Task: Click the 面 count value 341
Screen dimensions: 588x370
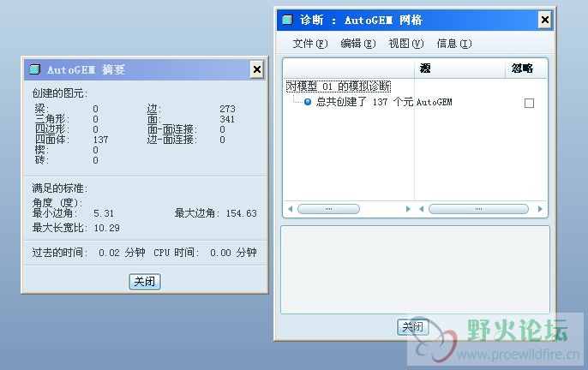Action: click(227, 119)
